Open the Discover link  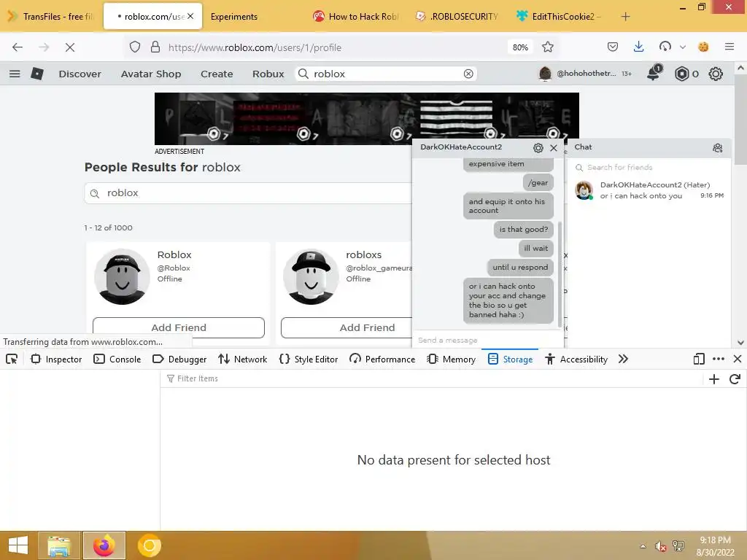80,74
